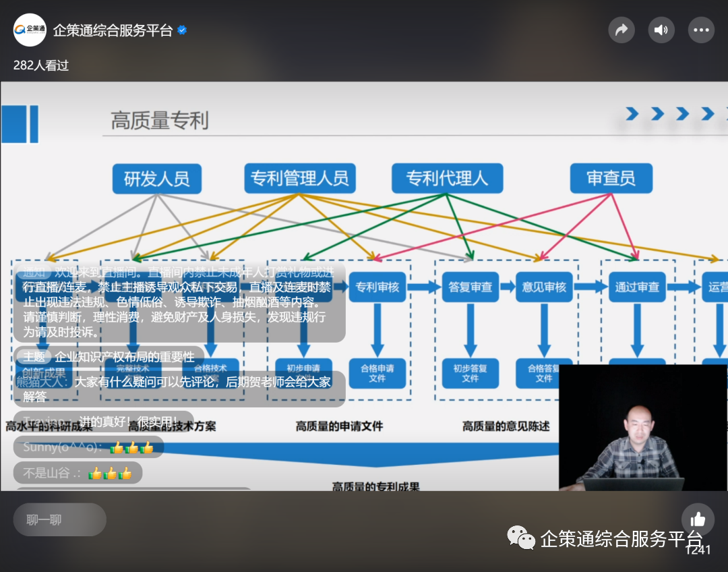Focus the 聊一聊 chat input field

[60, 519]
